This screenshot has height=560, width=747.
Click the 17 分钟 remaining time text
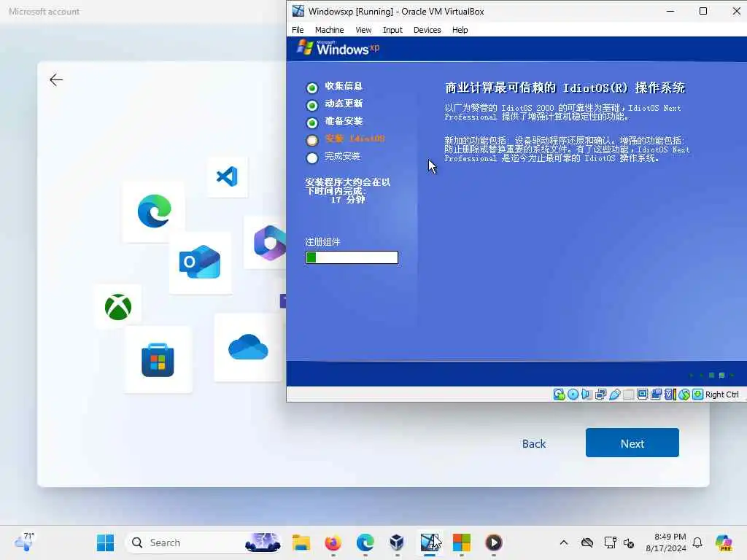[348, 200]
